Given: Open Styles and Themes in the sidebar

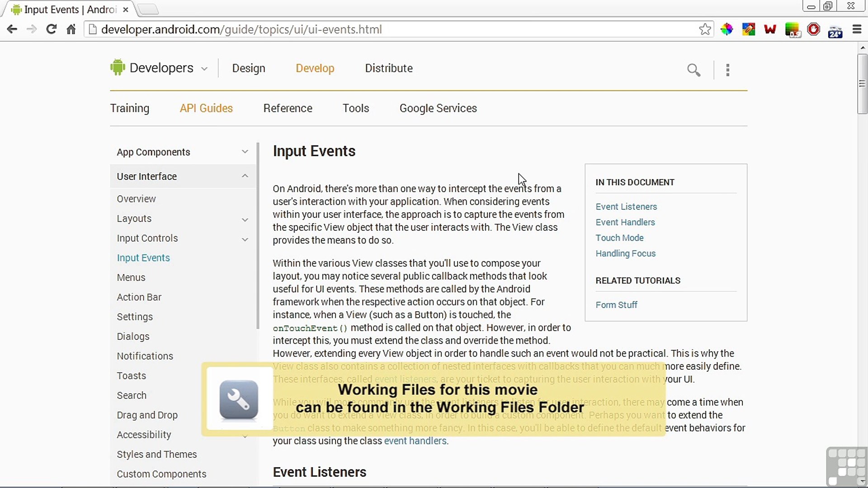Looking at the screenshot, I should (156, 455).
